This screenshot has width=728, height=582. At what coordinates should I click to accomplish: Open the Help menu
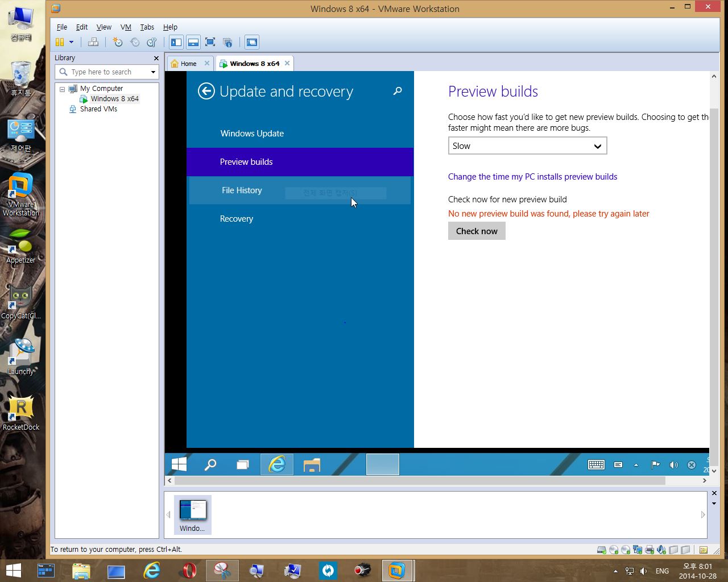tap(170, 27)
